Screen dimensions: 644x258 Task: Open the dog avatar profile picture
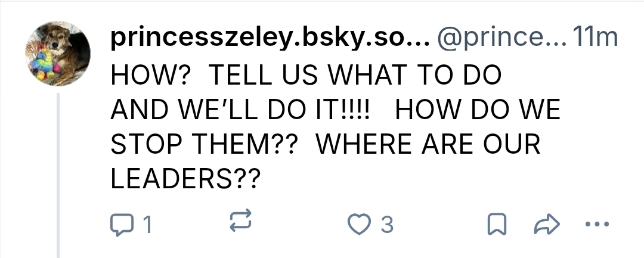[x=58, y=53]
